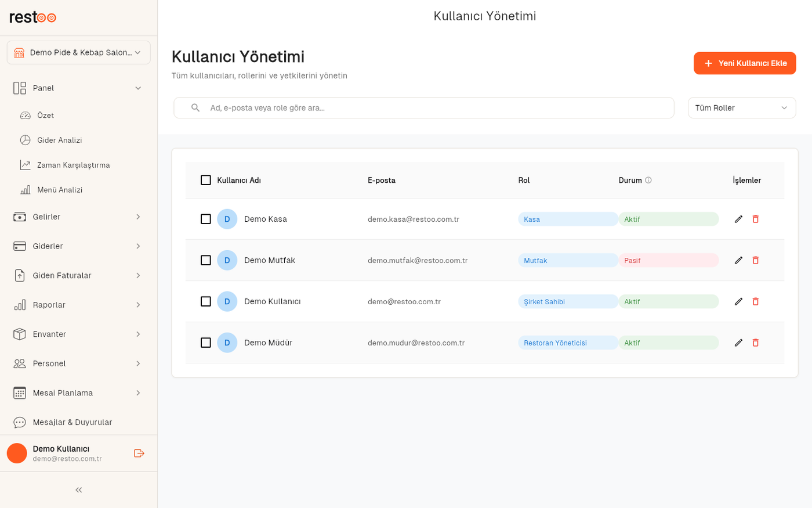Click the orange profile avatar in sidebar
The image size is (812, 508).
pos(17,453)
